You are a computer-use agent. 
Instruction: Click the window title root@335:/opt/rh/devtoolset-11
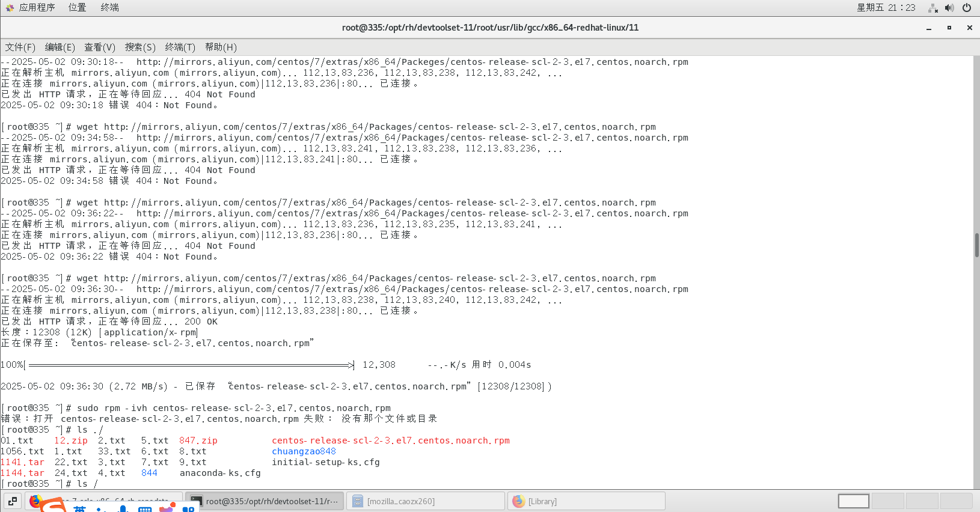click(x=490, y=28)
